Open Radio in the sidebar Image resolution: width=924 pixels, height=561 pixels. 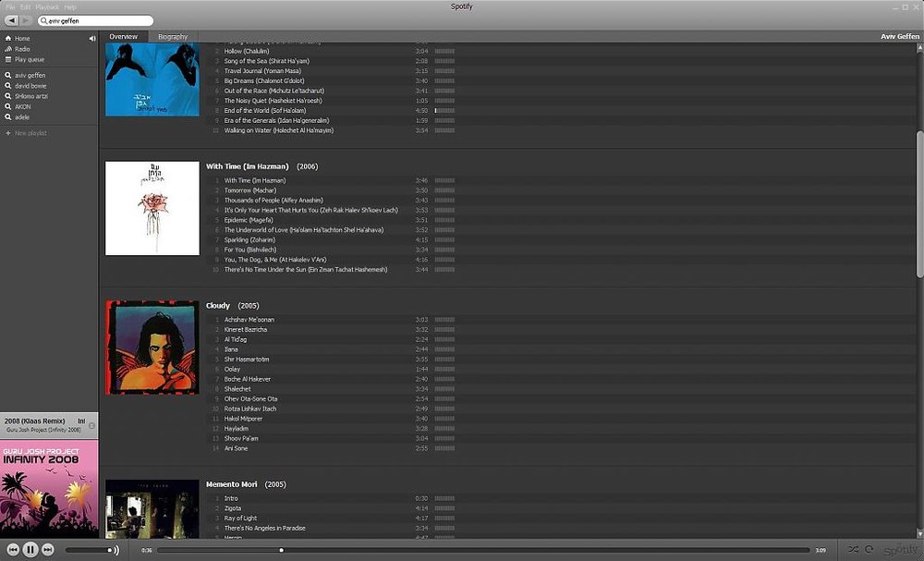22,49
